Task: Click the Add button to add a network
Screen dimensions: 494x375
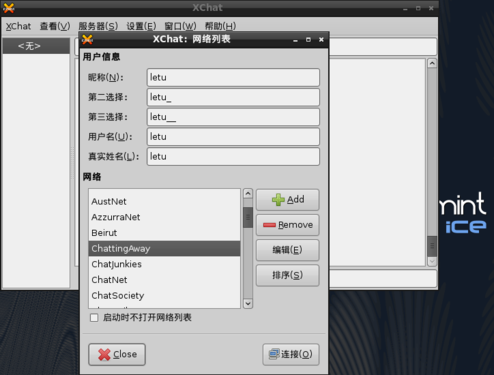Action: 288,200
